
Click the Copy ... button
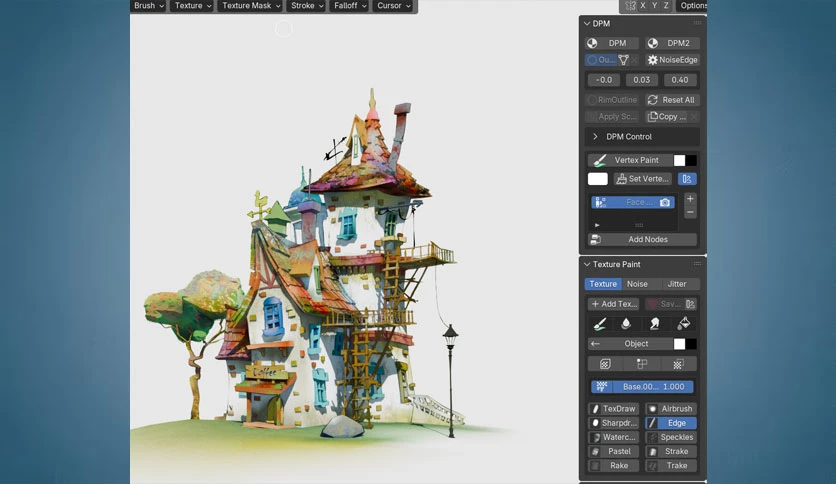[x=667, y=117]
